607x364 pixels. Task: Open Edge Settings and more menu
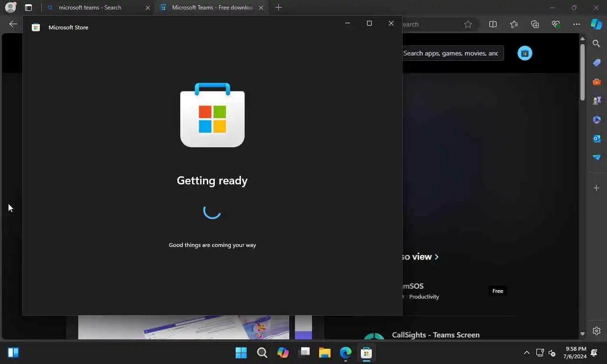point(577,24)
